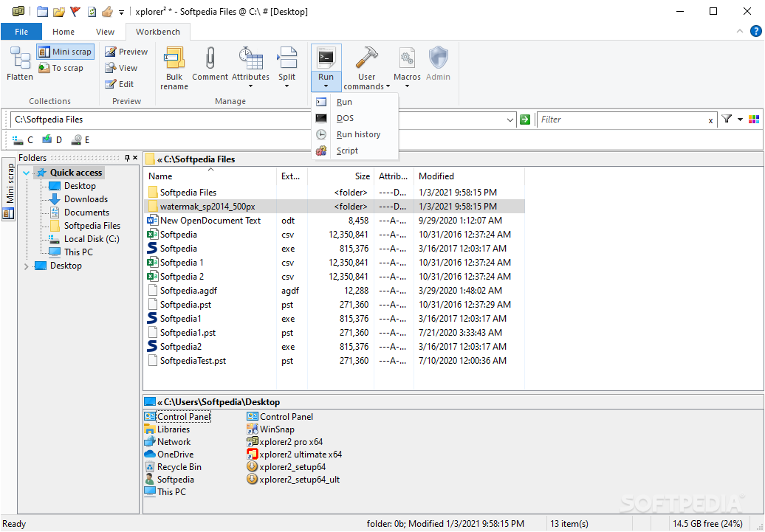Choose Run history menu entry

(355, 134)
